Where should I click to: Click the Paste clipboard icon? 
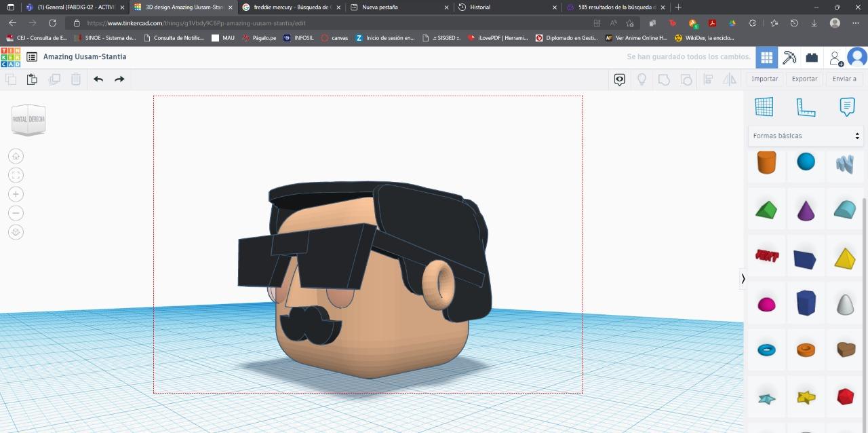(x=32, y=79)
